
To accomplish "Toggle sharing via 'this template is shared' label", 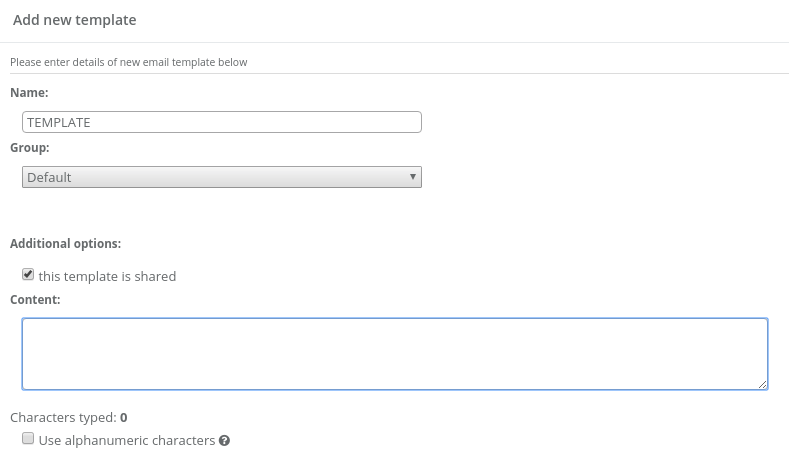I will 107,276.
